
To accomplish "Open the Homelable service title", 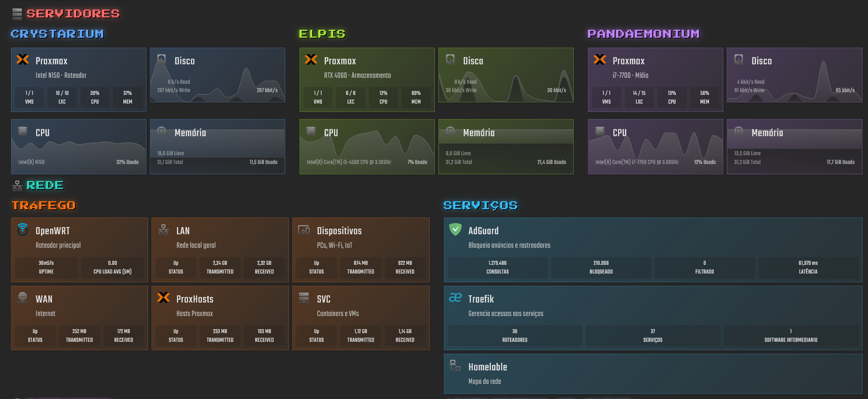I will pyautogui.click(x=488, y=367).
